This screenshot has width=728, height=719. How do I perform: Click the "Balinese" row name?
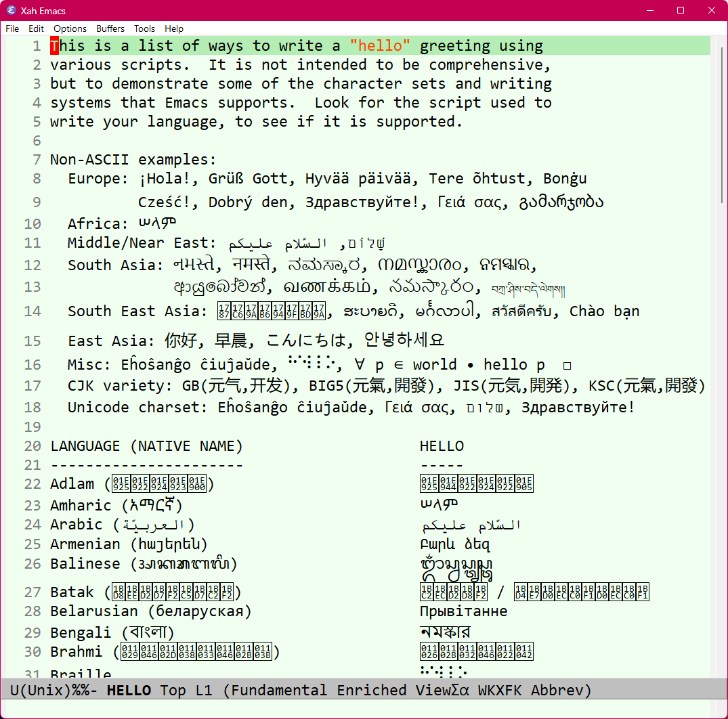tap(85, 563)
